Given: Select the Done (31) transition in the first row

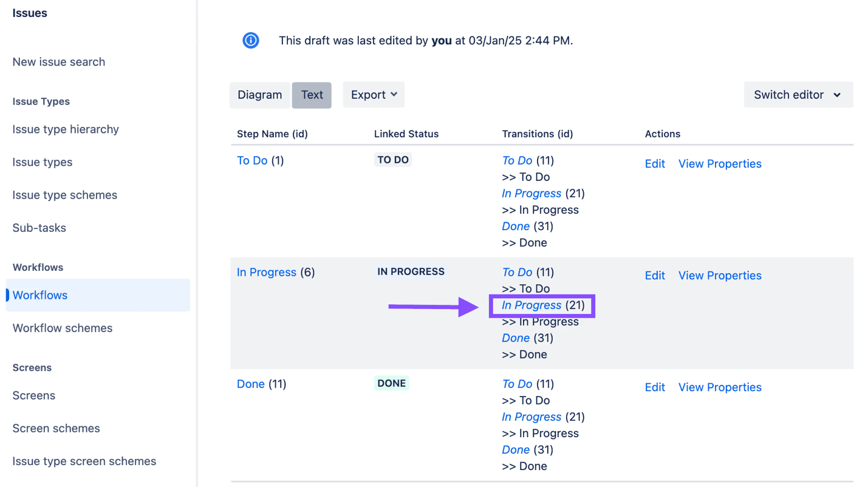Looking at the screenshot, I should coord(516,226).
